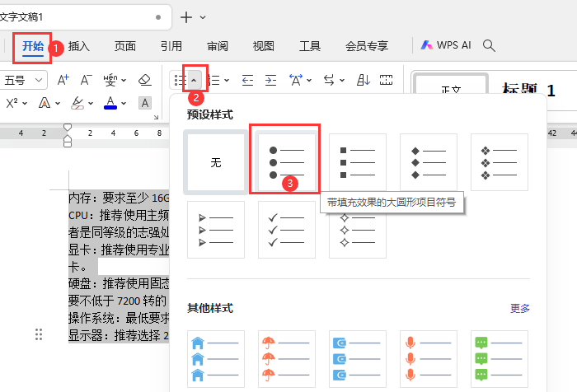Click the sort icon in ribbon

coord(364,80)
